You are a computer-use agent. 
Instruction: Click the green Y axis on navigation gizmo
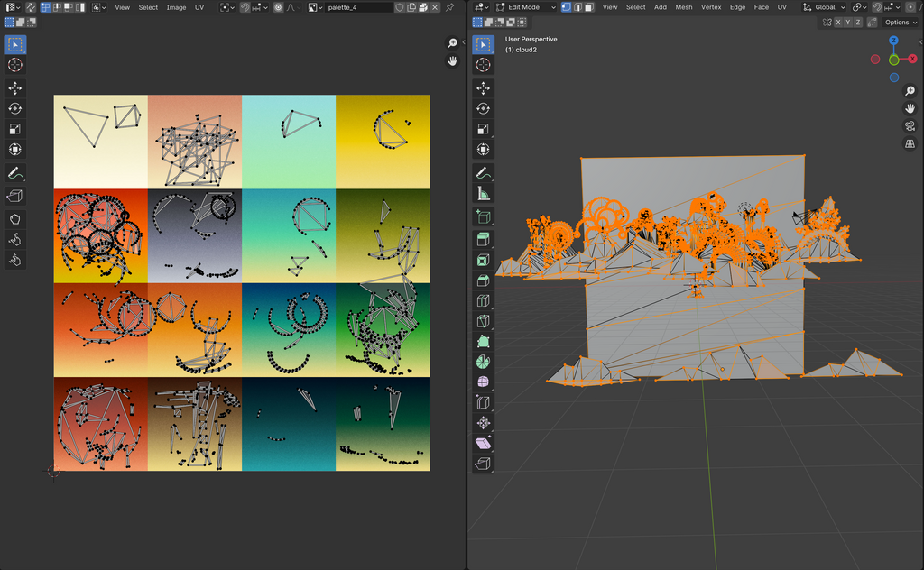click(893, 60)
